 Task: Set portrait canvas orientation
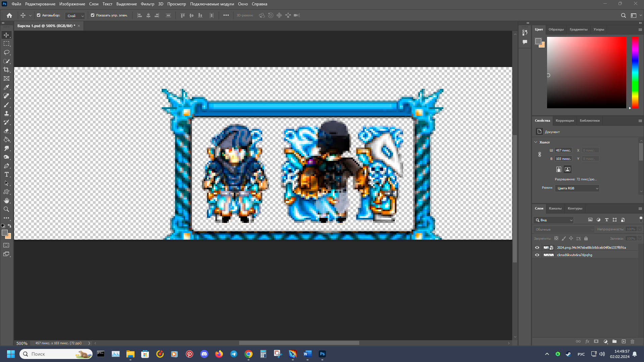[x=559, y=169]
